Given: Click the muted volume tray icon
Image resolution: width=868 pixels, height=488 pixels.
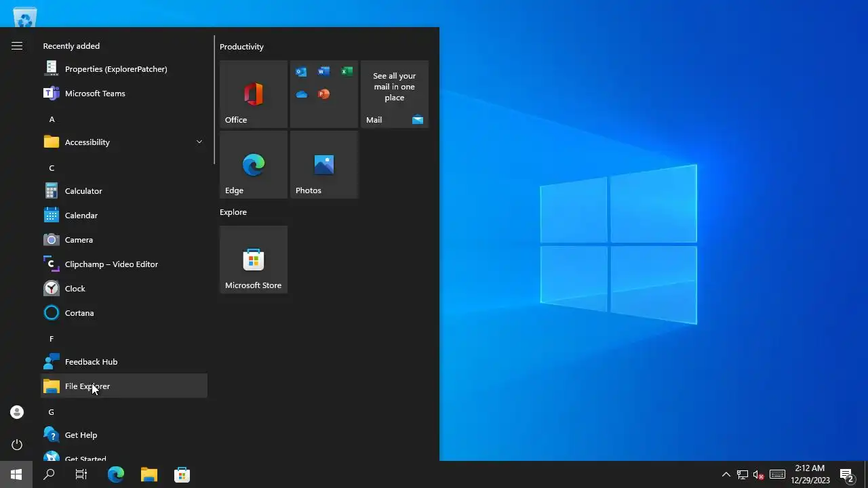Looking at the screenshot, I should tap(759, 474).
